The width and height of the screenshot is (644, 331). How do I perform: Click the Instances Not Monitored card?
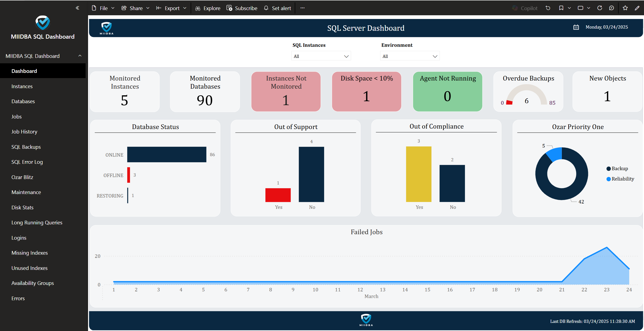pyautogui.click(x=286, y=91)
